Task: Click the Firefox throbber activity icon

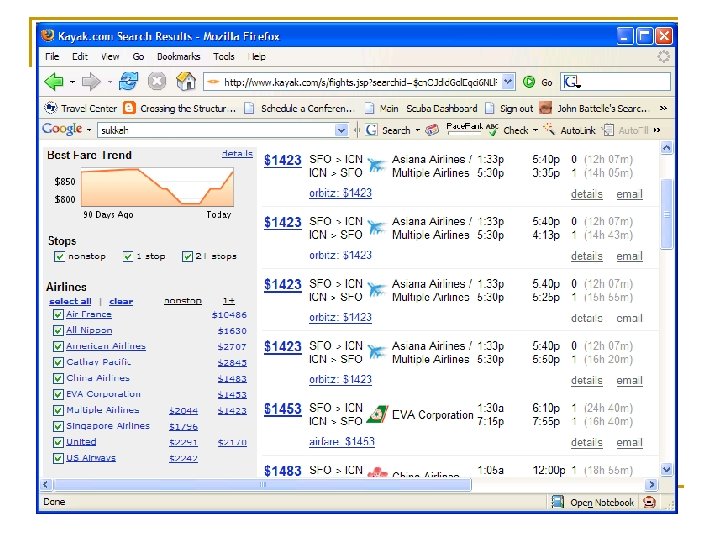Action: click(664, 56)
